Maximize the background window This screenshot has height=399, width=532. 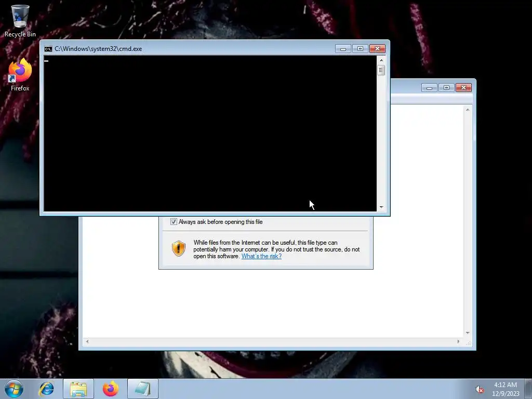(446, 88)
